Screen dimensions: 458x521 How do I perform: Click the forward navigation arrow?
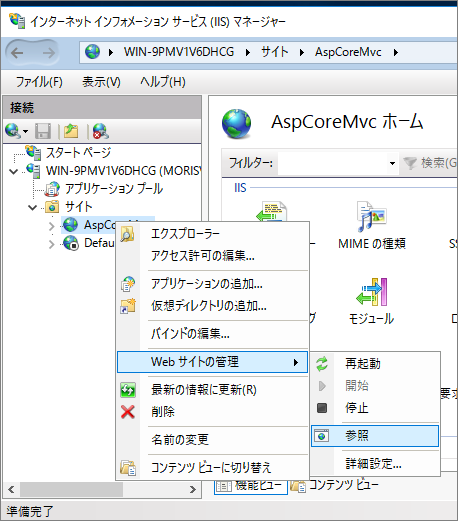49,53
